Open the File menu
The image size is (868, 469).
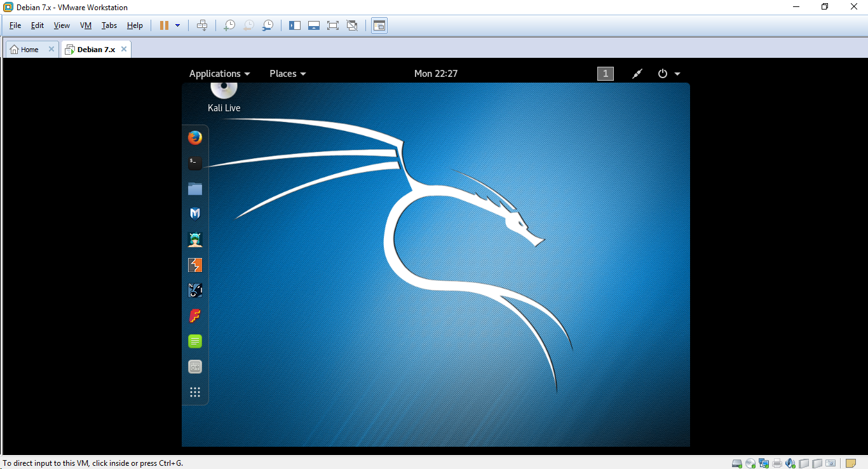(15, 25)
